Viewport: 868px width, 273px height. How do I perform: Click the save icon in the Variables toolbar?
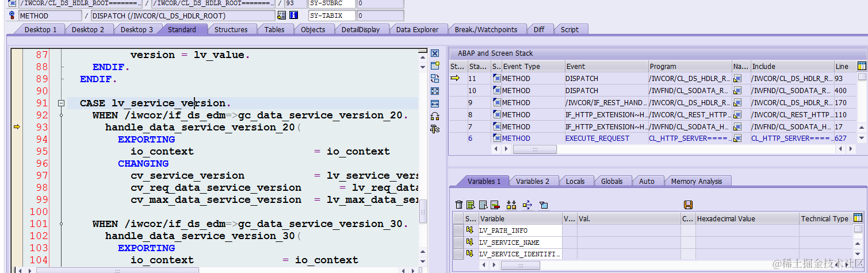coord(688,205)
